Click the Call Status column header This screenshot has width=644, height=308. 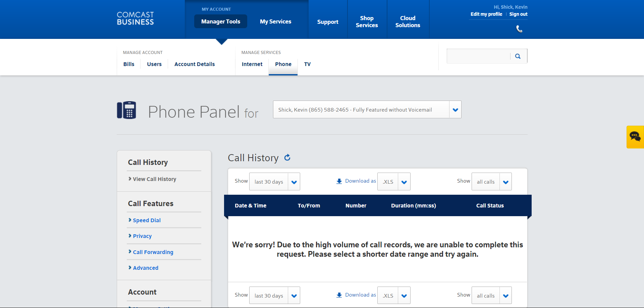click(490, 205)
